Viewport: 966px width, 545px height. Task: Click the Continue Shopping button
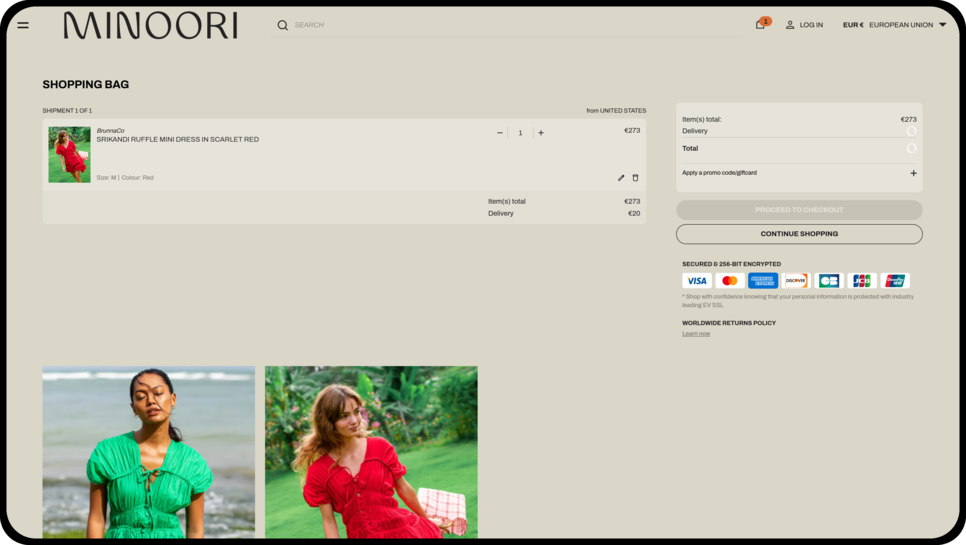[799, 234]
